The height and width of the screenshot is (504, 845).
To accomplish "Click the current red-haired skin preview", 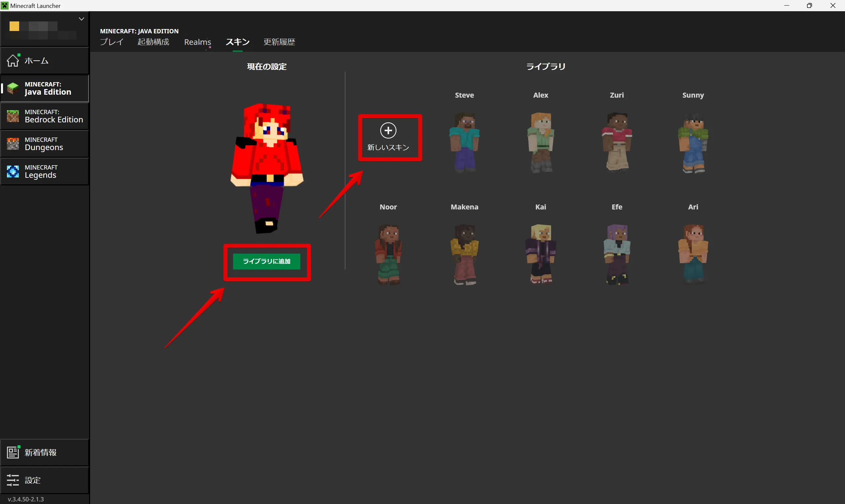I will point(267,168).
